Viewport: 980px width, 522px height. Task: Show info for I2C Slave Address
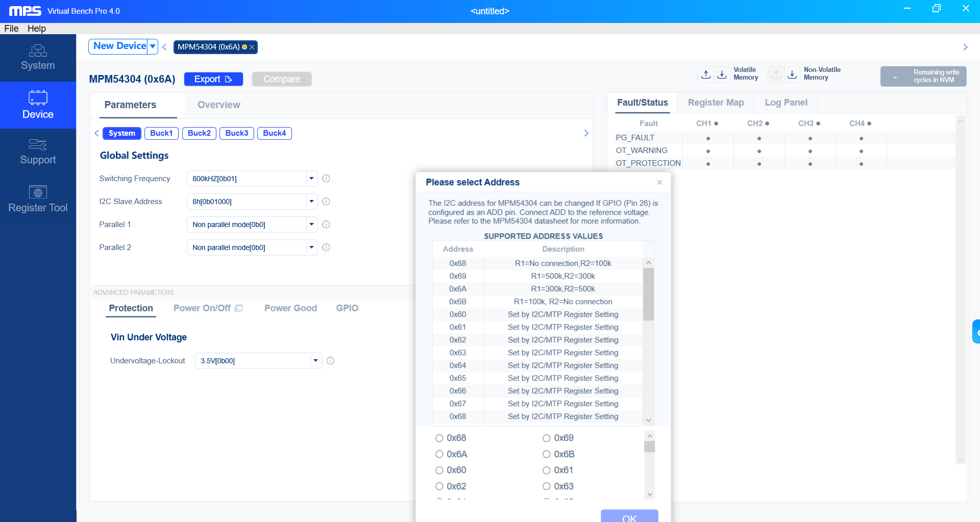pos(326,202)
